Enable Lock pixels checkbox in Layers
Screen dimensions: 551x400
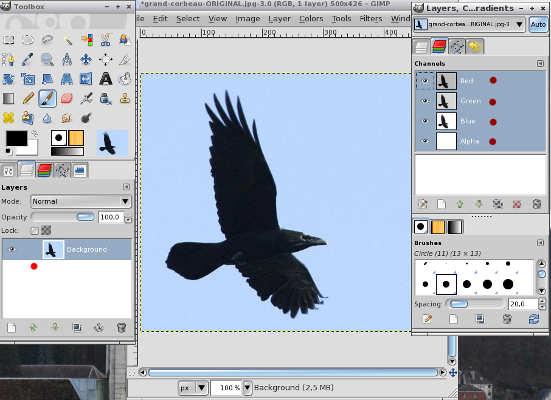coord(34,231)
